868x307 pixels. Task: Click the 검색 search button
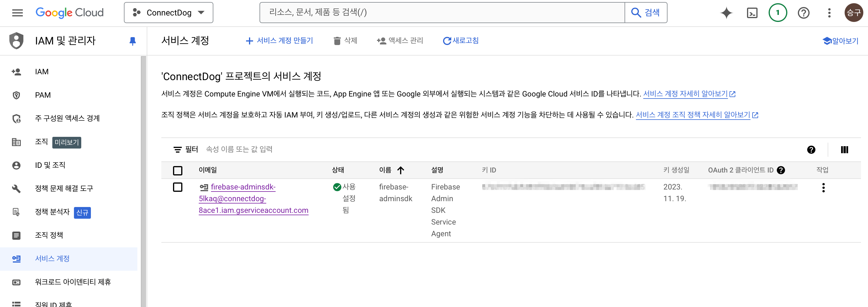click(x=646, y=13)
